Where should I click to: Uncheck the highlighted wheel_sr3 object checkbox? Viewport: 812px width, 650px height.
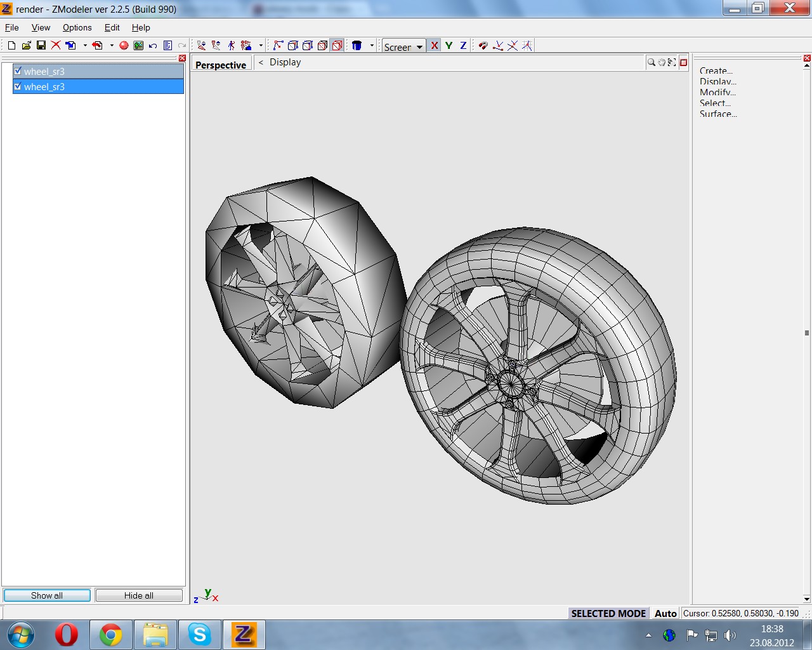click(x=18, y=86)
